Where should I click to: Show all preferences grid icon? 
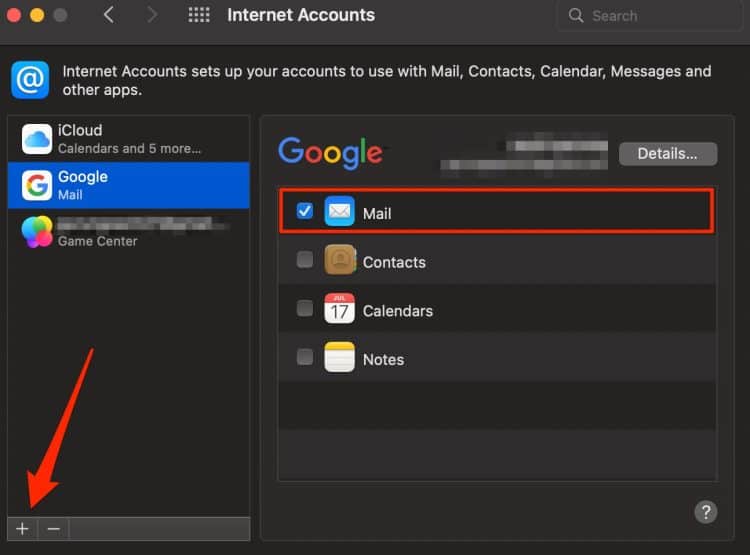point(199,15)
